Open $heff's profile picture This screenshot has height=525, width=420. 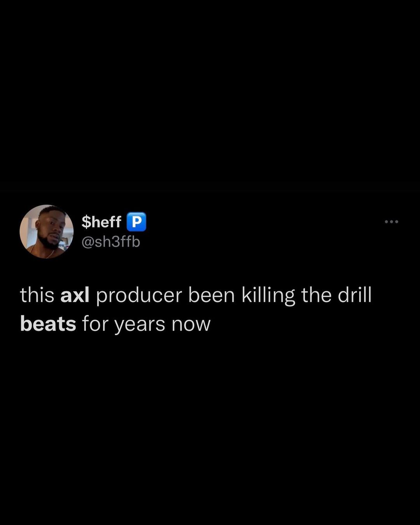(x=47, y=232)
